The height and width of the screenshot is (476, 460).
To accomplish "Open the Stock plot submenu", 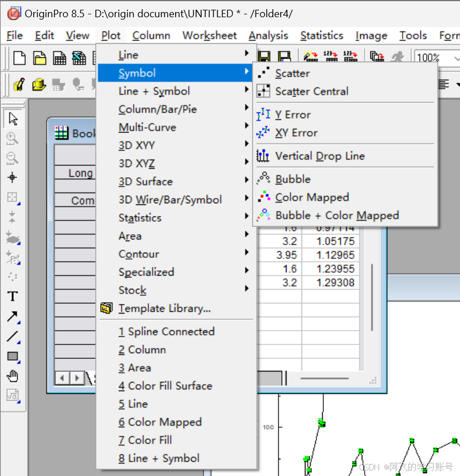I will tap(175, 290).
